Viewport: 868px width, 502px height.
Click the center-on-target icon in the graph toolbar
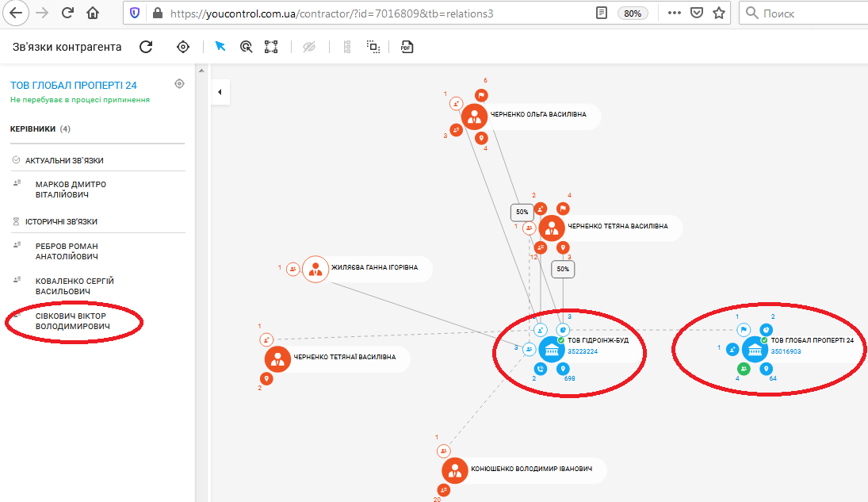tap(183, 47)
